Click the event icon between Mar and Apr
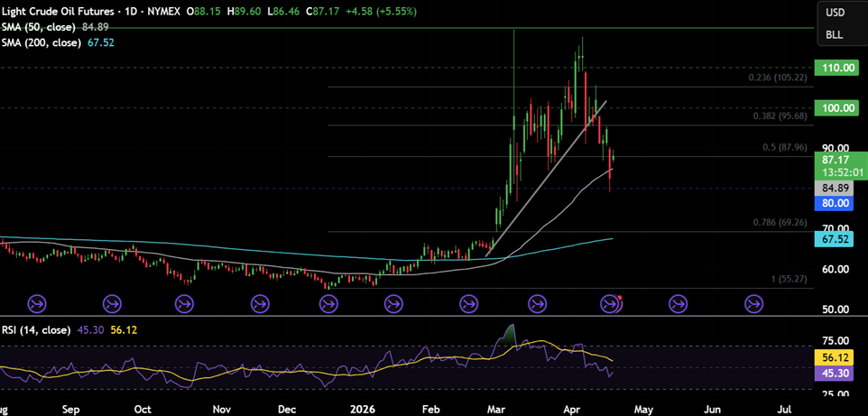Image resolution: width=868 pixels, height=416 pixels. pyautogui.click(x=537, y=304)
